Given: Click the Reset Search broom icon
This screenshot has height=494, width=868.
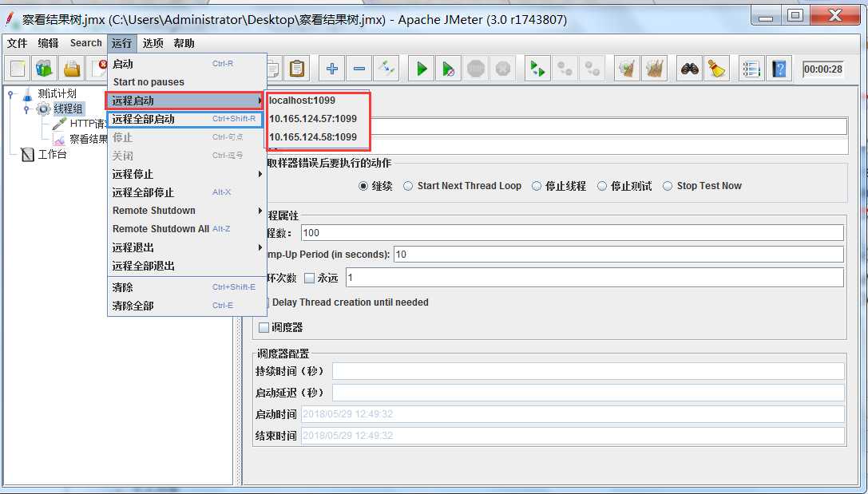Looking at the screenshot, I should coord(716,69).
